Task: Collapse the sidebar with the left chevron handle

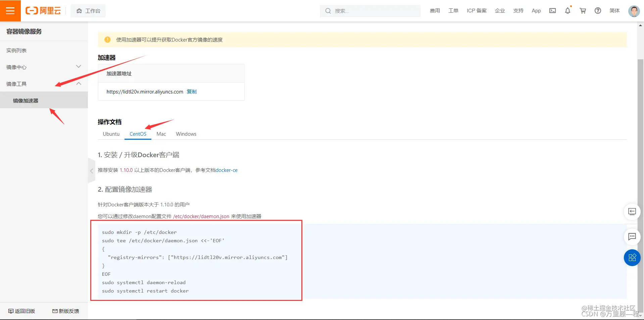Action: (91, 171)
